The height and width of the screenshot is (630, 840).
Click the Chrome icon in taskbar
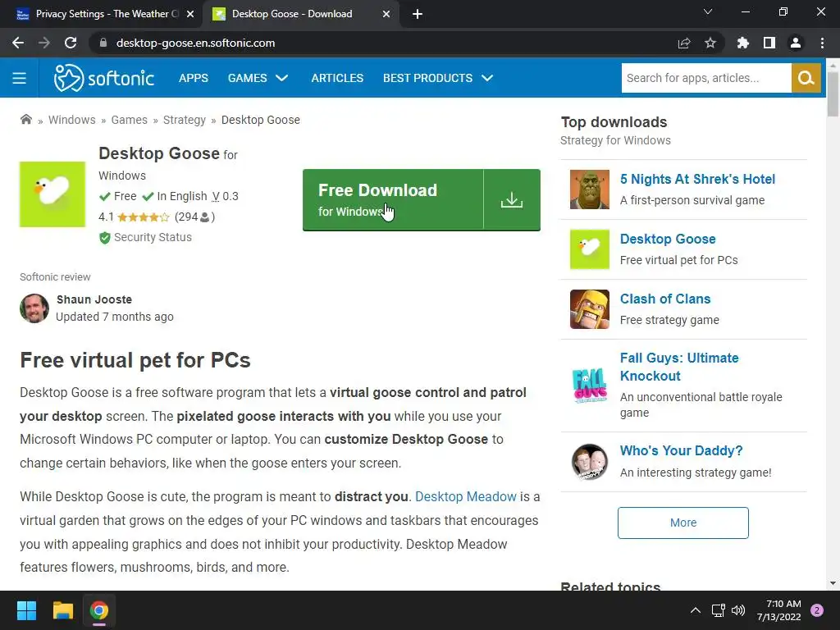[99, 610]
